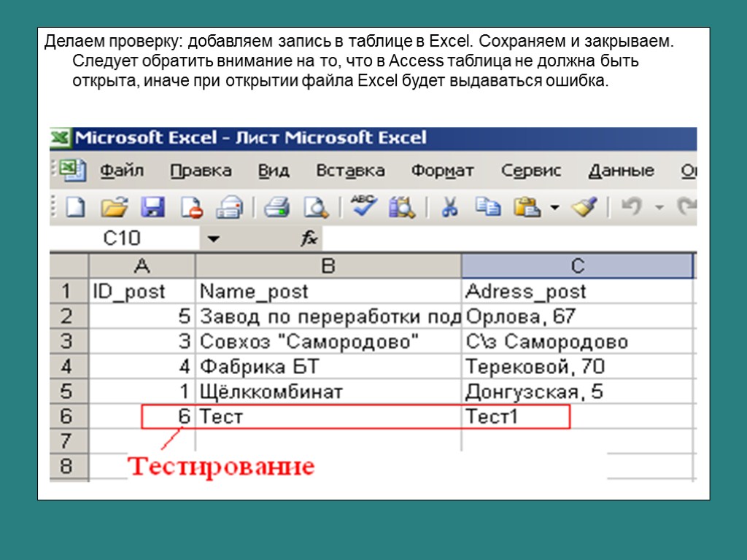The image size is (747, 560).
Task: Select cell 'Донгузская, 5'
Action: point(578,391)
